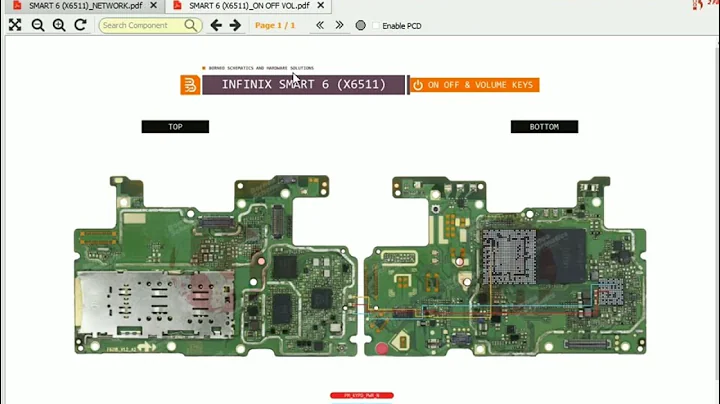
Task: Click the Borneo Schematics header text
Action: point(261,68)
